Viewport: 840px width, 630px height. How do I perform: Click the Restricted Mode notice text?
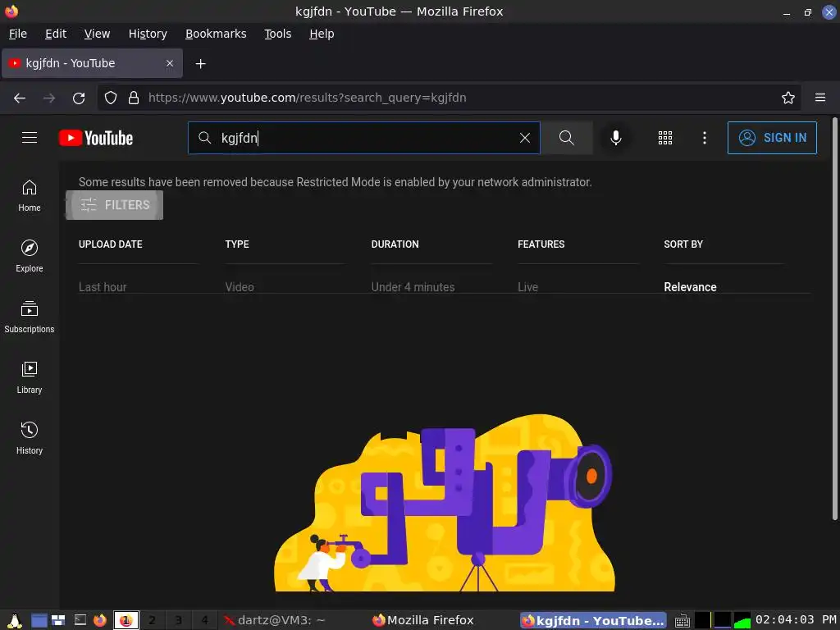pos(335,182)
